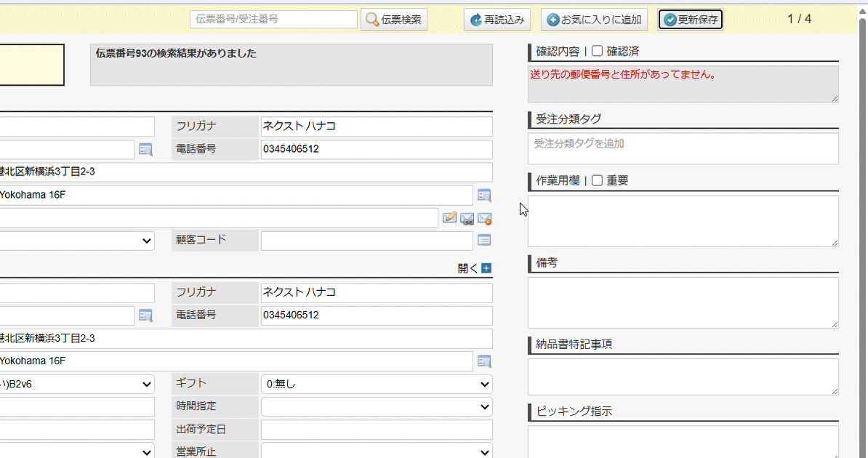Click the blue plus icon next to 開く

486,268
